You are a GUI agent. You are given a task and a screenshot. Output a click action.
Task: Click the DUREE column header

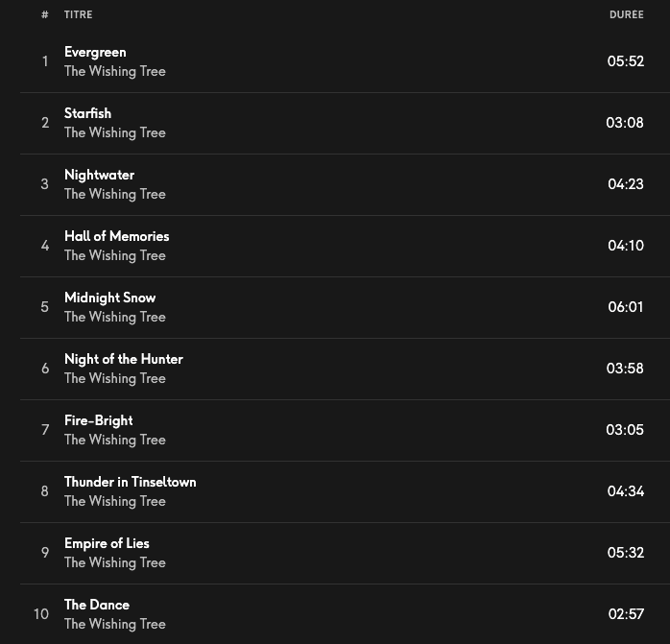[626, 14]
